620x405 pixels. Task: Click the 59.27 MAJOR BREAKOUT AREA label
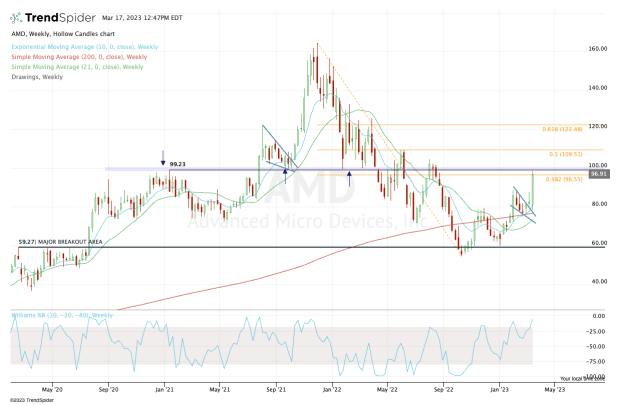58,242
